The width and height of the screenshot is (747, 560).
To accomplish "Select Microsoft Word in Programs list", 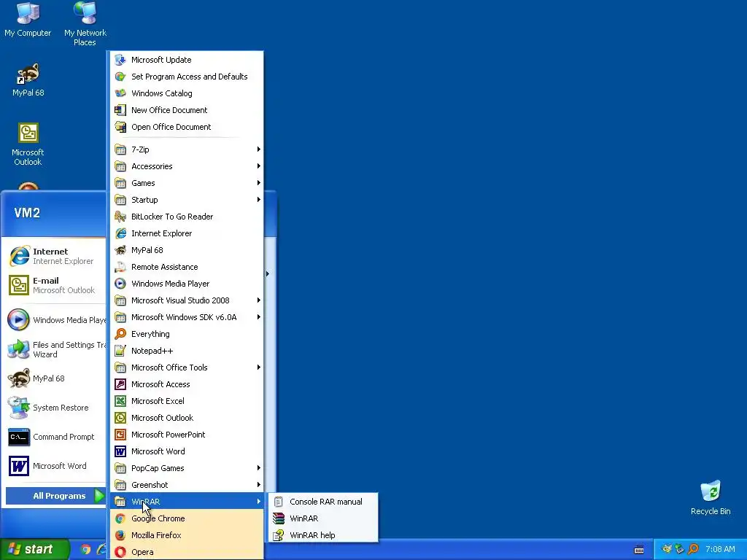I will 187,451.
